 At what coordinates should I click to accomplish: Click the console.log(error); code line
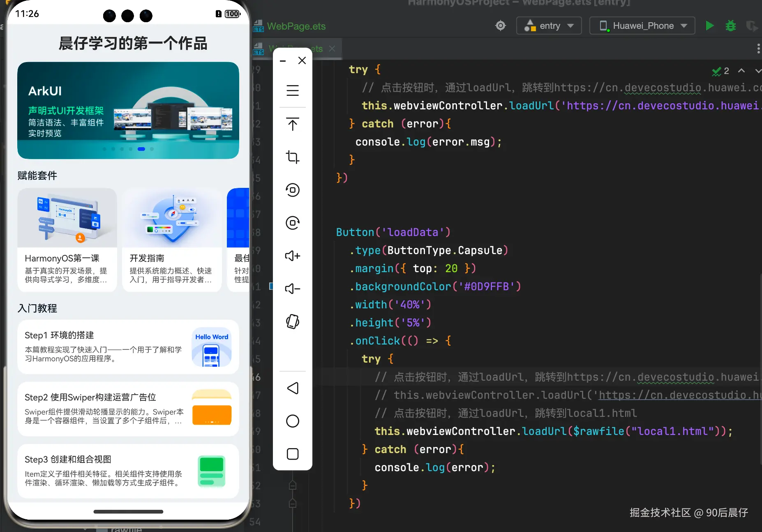(435, 467)
